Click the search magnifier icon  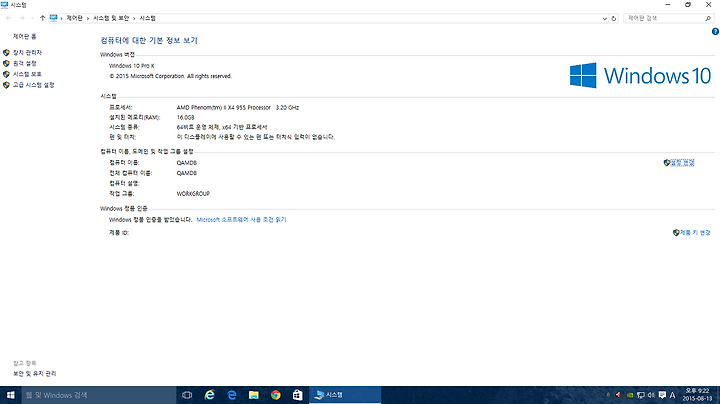708,18
